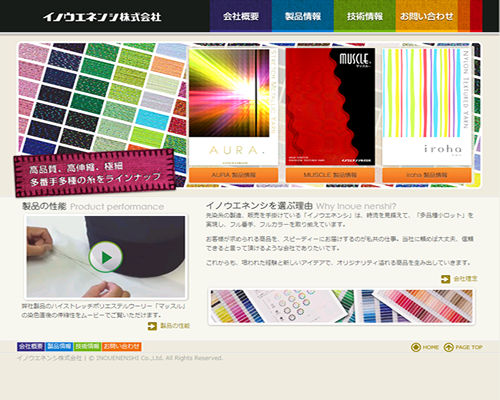Open the MUSCLE catalog cover image
Screen dimensions: 500x400
(x=330, y=106)
